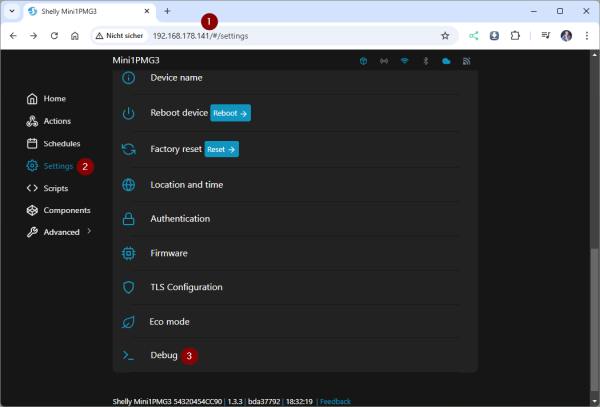Click the 'Nicht sicher' security indicator

point(120,36)
